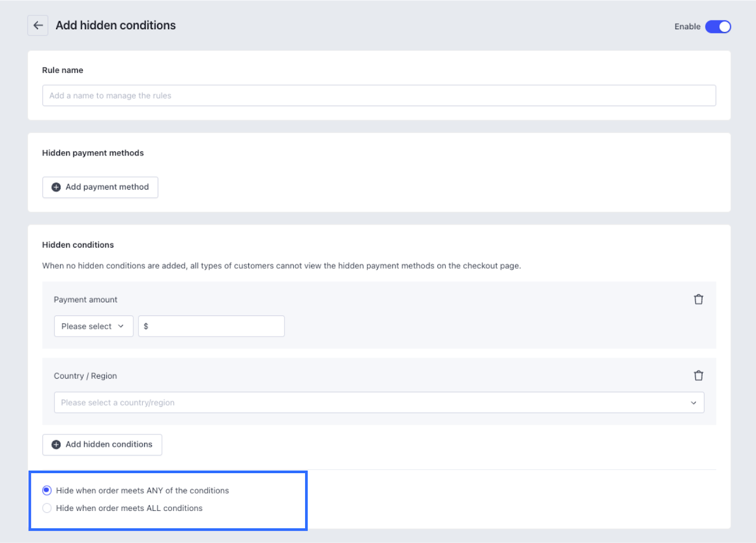The height and width of the screenshot is (543, 756).
Task: Expand the country/region dropdown
Action: pyautogui.click(x=378, y=403)
